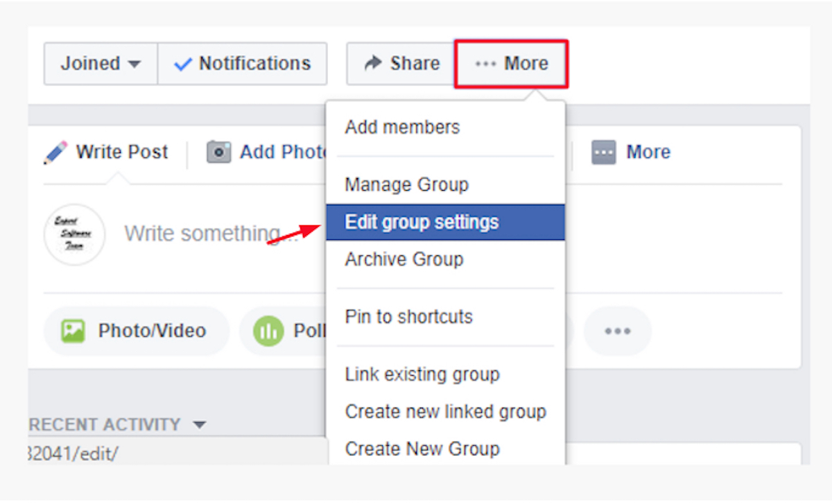Screen dimensions: 832x504
Task: Click the group profile picture
Action: point(74,234)
